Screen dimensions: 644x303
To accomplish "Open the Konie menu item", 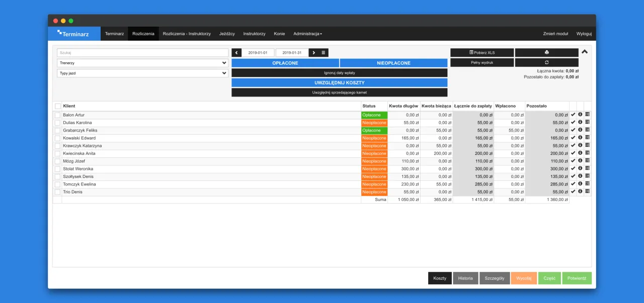I will [x=279, y=34].
